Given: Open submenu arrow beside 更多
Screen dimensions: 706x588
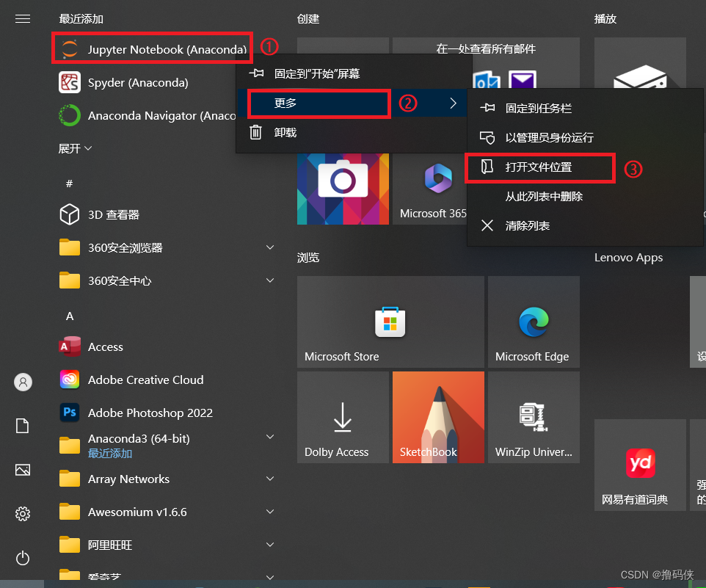Looking at the screenshot, I should tap(454, 103).
